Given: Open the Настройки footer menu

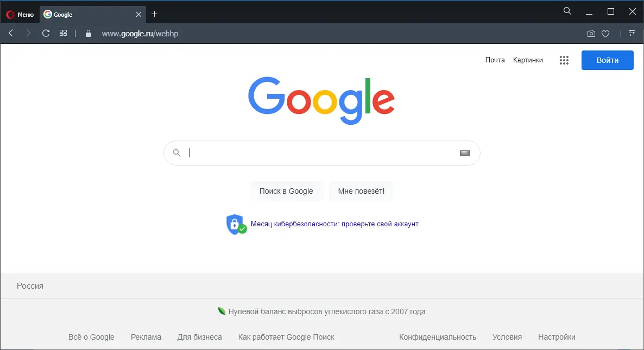Looking at the screenshot, I should [557, 337].
